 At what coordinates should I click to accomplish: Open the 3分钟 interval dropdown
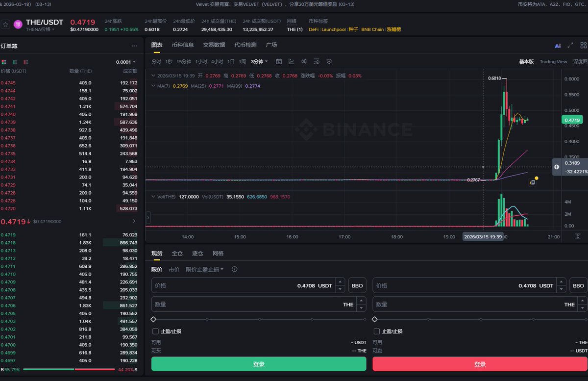tap(259, 61)
